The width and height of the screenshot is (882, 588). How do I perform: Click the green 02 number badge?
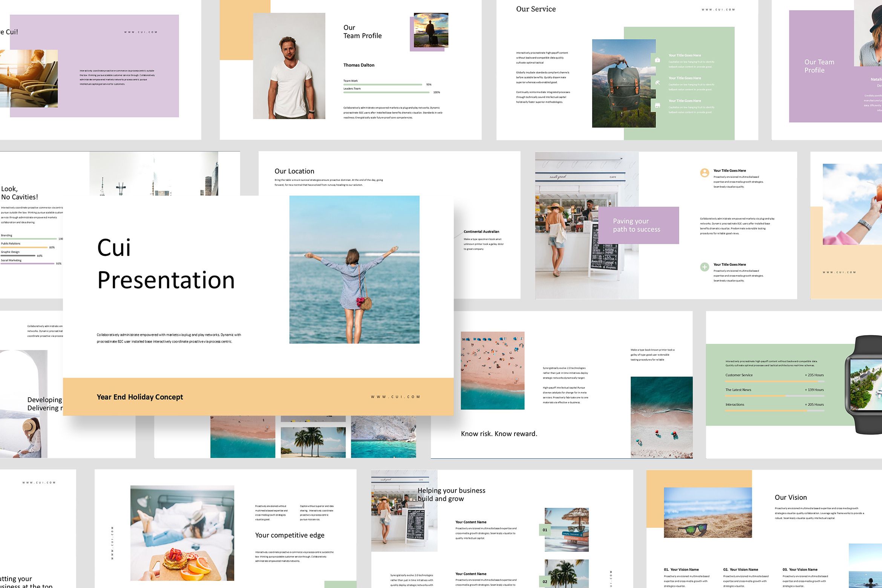[x=545, y=582]
